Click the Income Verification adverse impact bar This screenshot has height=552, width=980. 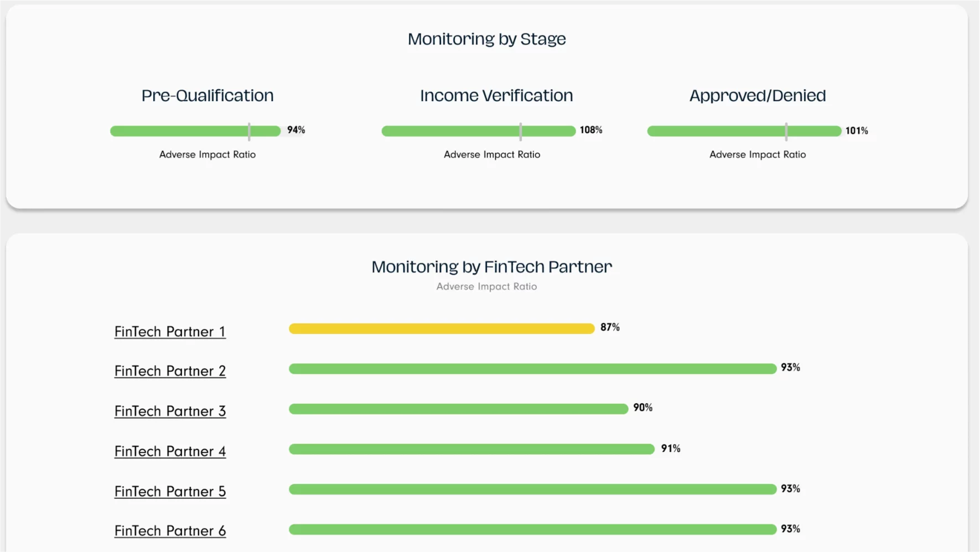[479, 131]
